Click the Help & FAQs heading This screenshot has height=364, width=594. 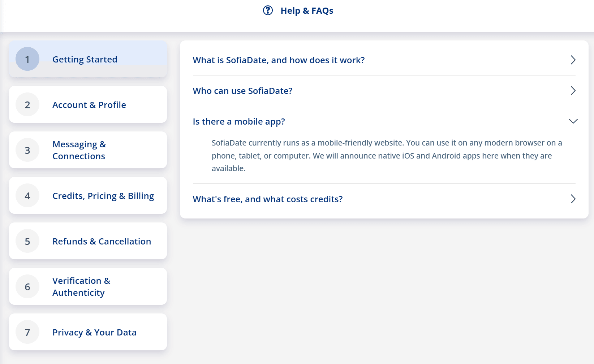pos(307,11)
